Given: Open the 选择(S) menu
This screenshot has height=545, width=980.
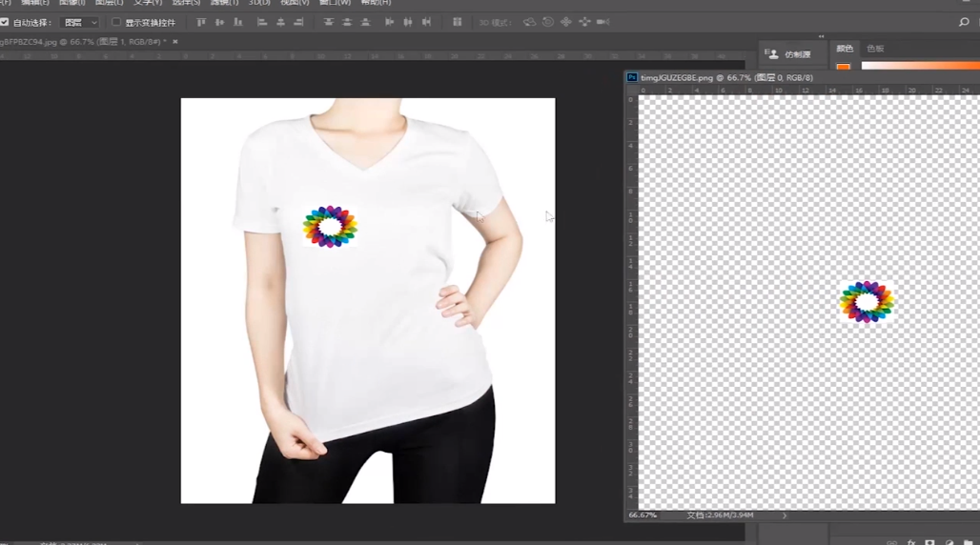Looking at the screenshot, I should (186, 3).
